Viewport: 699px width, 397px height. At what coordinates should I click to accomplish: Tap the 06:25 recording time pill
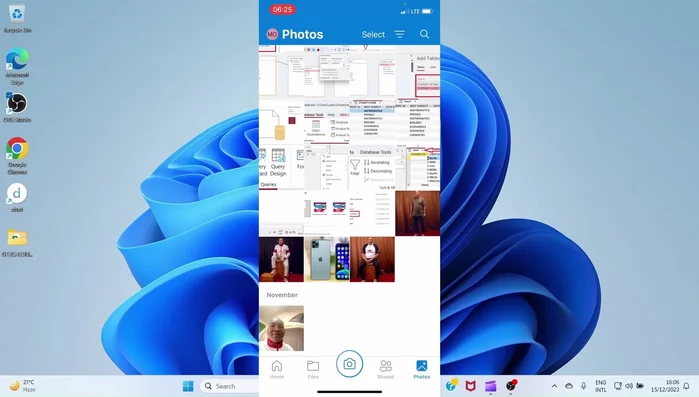point(282,9)
